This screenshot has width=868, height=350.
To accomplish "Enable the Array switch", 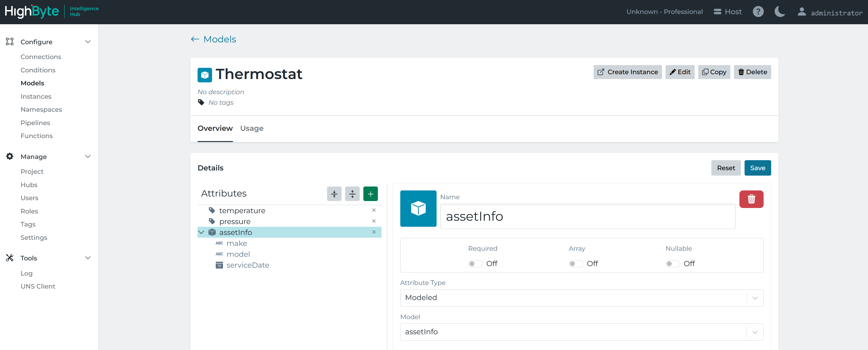I will click(575, 263).
